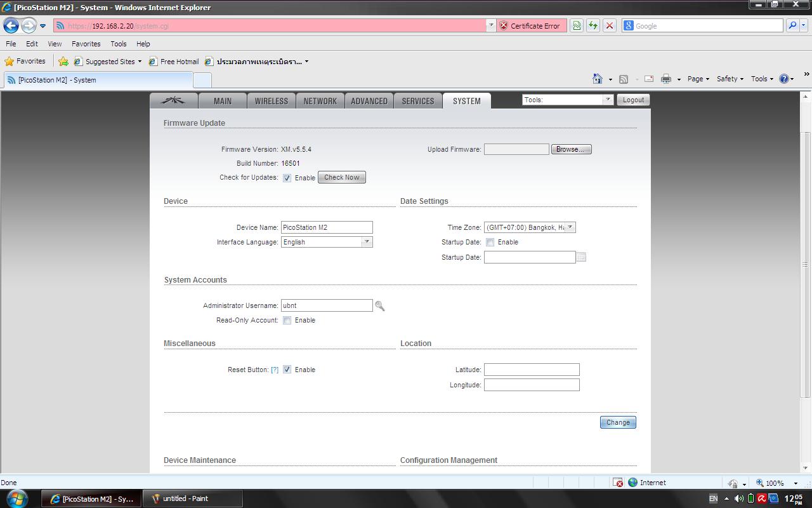812x508 pixels.
Task: Click the Print icon in command bar
Action: 665,79
